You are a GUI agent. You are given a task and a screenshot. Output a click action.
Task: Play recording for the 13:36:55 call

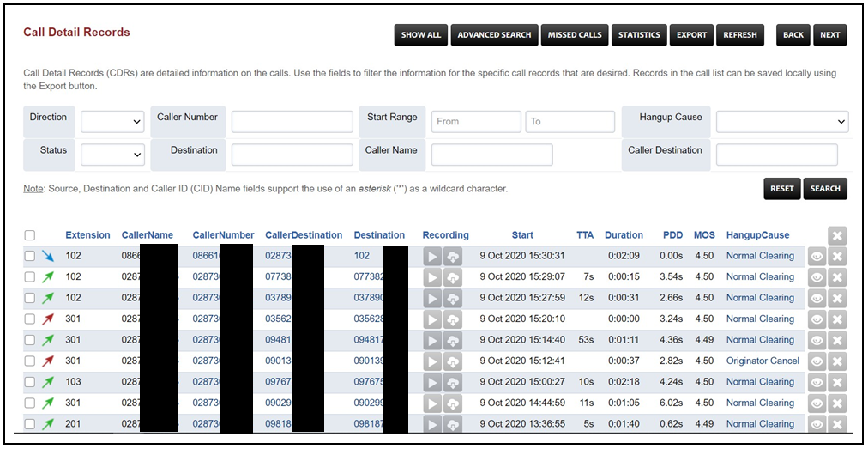432,424
